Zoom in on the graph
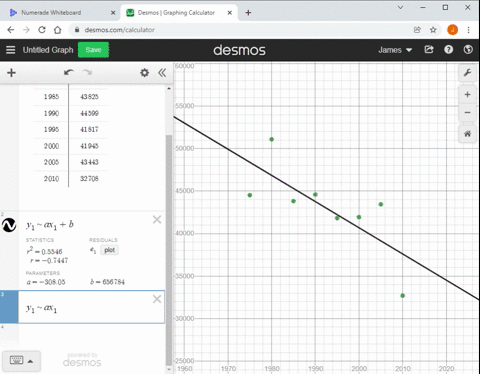The width and height of the screenshot is (480, 374). click(x=467, y=95)
